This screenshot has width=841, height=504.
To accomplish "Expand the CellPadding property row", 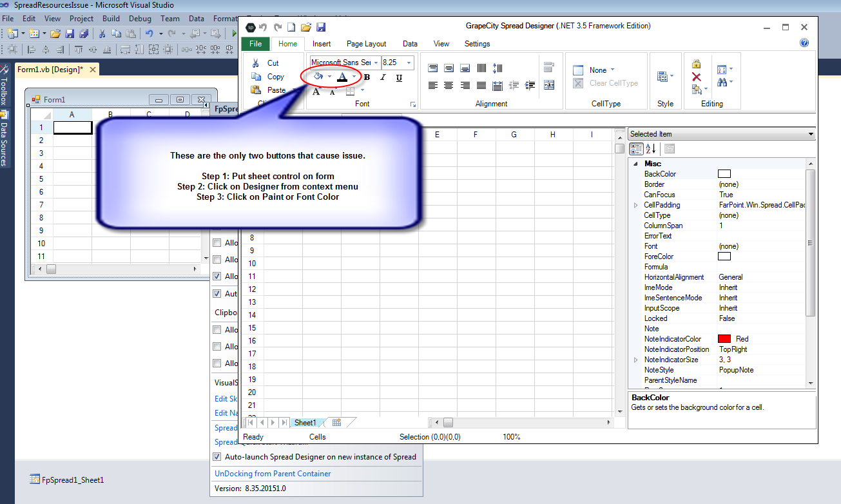I will coord(636,205).
